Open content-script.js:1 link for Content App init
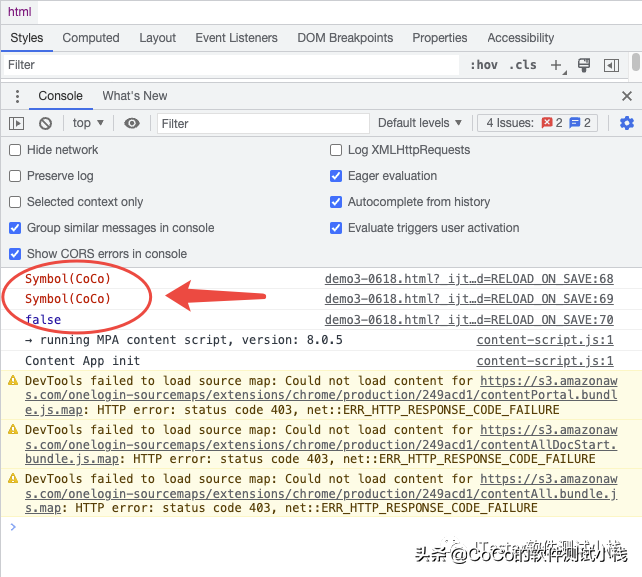 (x=545, y=361)
